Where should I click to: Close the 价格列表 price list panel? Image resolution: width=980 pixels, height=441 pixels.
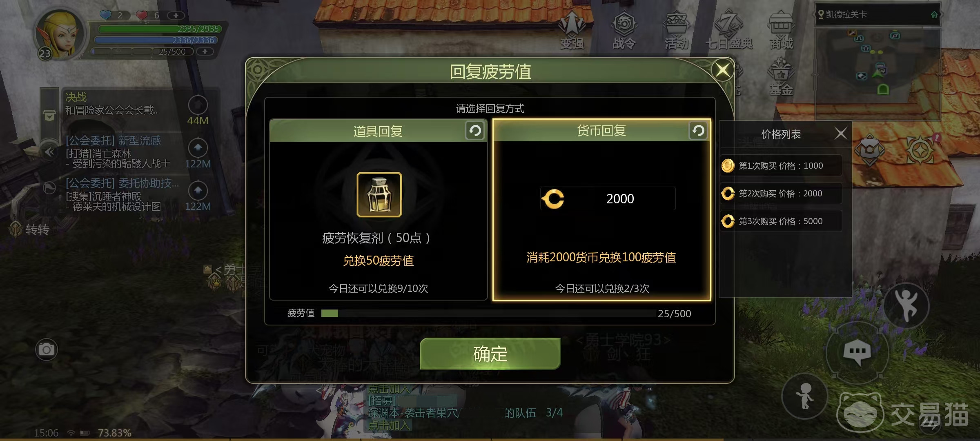click(841, 134)
